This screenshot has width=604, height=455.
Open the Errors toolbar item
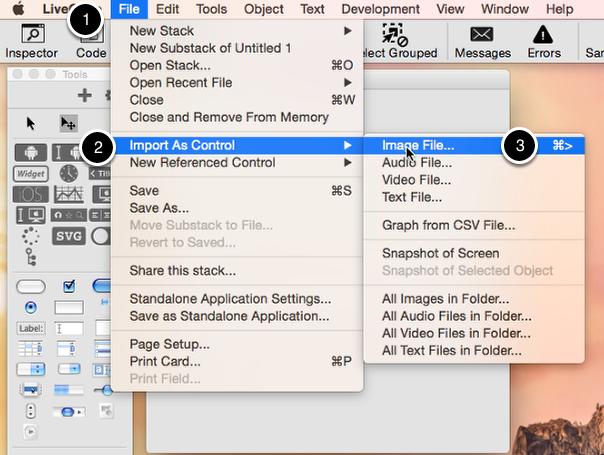click(x=544, y=42)
